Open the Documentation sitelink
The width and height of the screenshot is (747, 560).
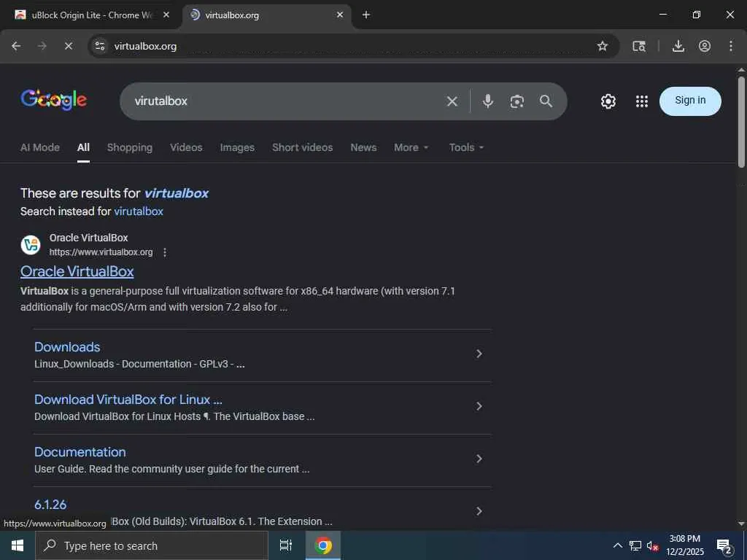pos(80,451)
